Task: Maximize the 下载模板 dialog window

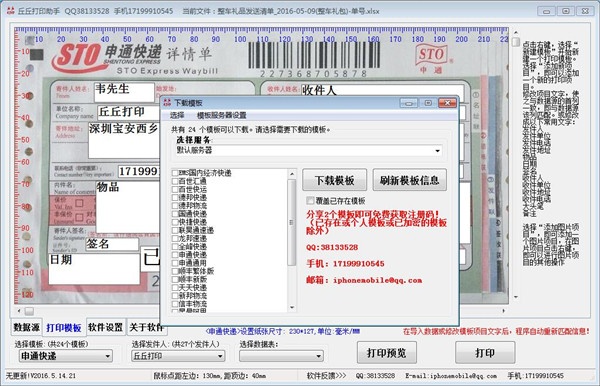Action: [x=428, y=103]
